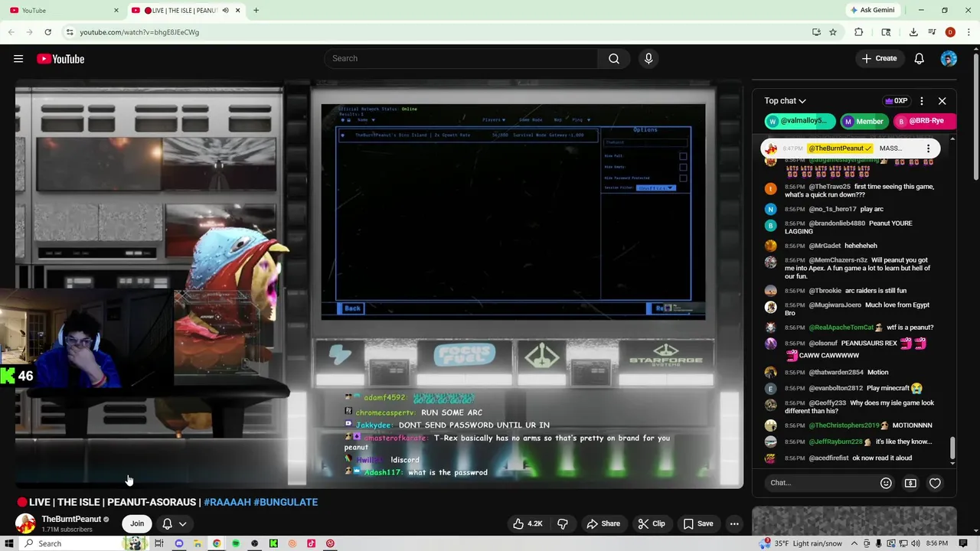Click @MugiwaraJoero username in chat
The height and width of the screenshot is (551, 980).
click(835, 305)
